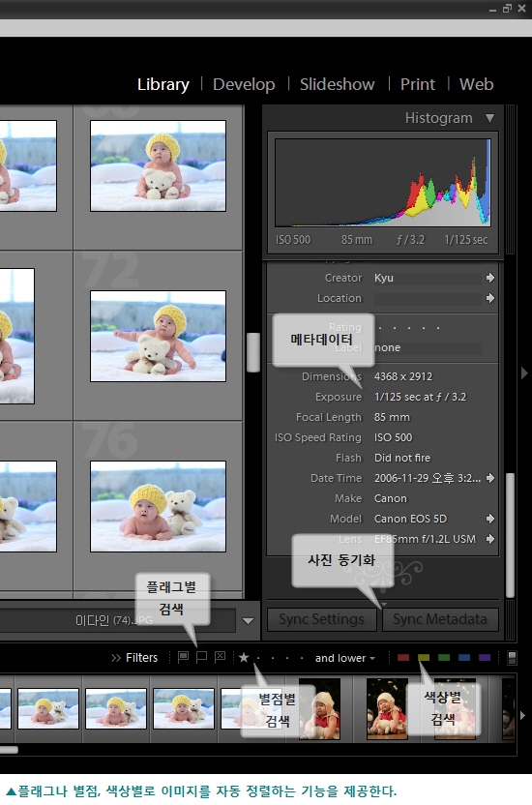Click the Flash value Did not fire
Viewport: 532px width, 805px height.
click(402, 458)
